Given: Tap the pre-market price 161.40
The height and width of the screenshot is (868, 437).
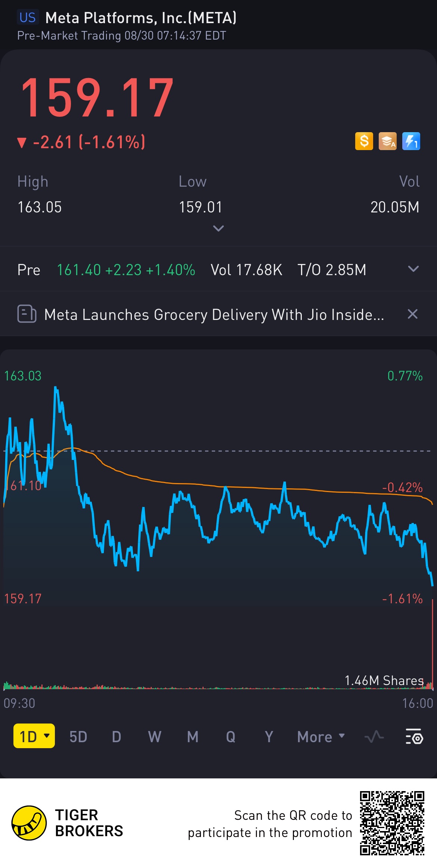Looking at the screenshot, I should (x=79, y=270).
